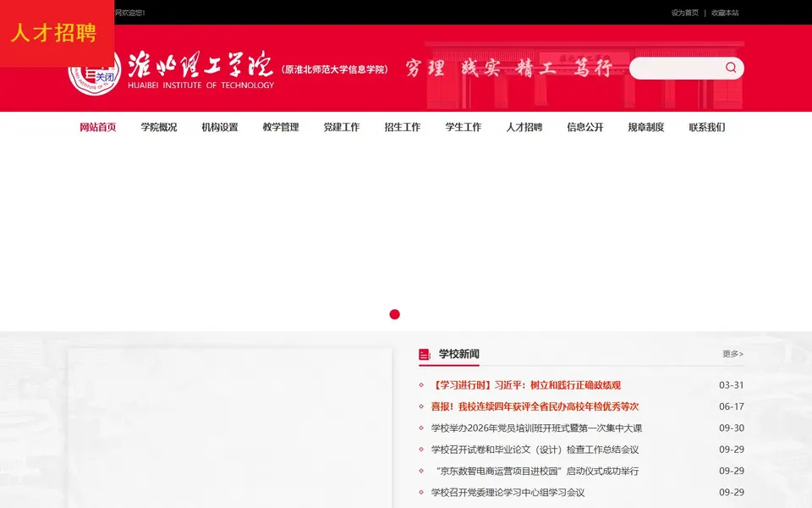Click the 学校新闻 section book icon
The image size is (812, 508).
pos(425,355)
